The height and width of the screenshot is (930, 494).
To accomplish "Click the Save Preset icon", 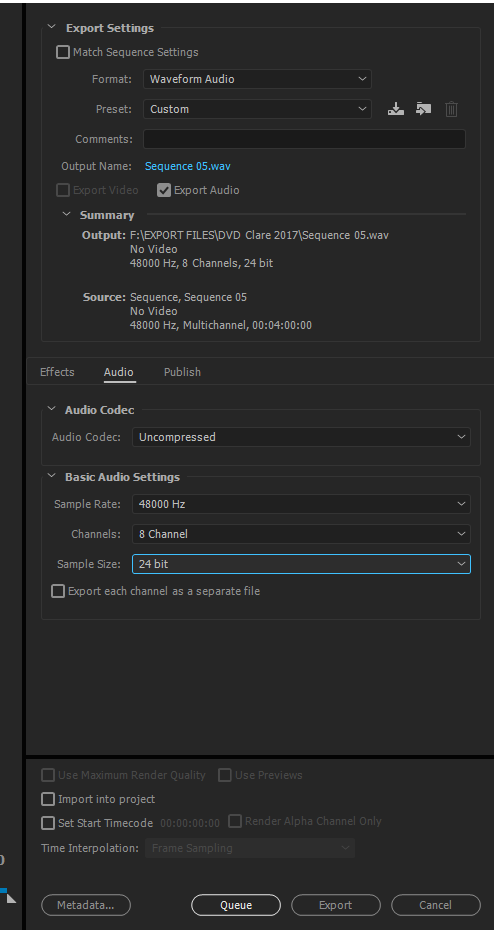I will [396, 109].
